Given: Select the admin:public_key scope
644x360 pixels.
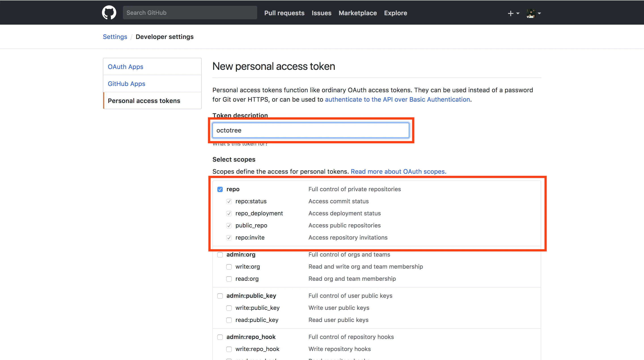Looking at the screenshot, I should [x=220, y=296].
